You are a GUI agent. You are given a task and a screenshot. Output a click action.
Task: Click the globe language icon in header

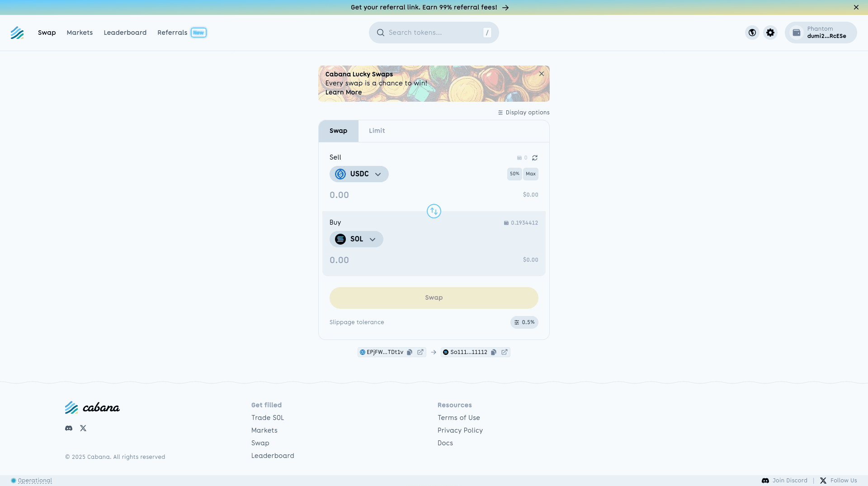752,33
